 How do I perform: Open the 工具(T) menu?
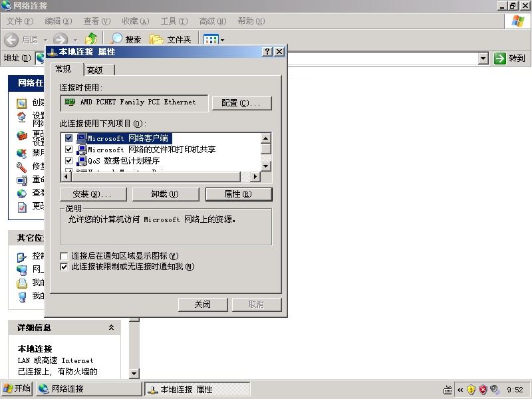174,21
